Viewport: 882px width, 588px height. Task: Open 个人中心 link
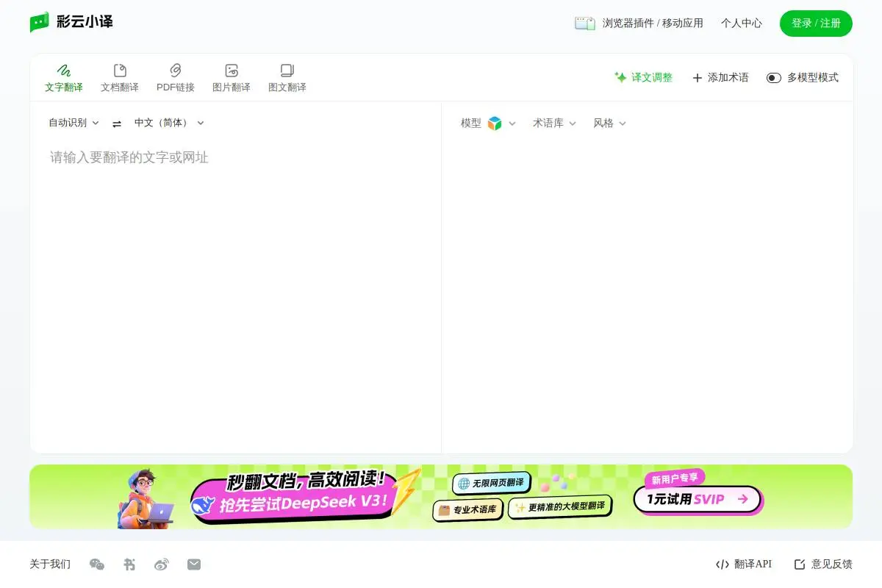click(x=742, y=24)
